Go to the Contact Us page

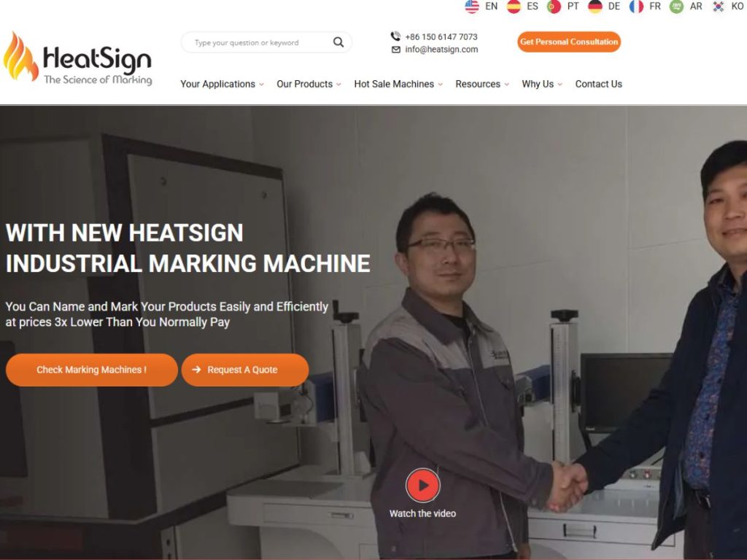(x=598, y=85)
